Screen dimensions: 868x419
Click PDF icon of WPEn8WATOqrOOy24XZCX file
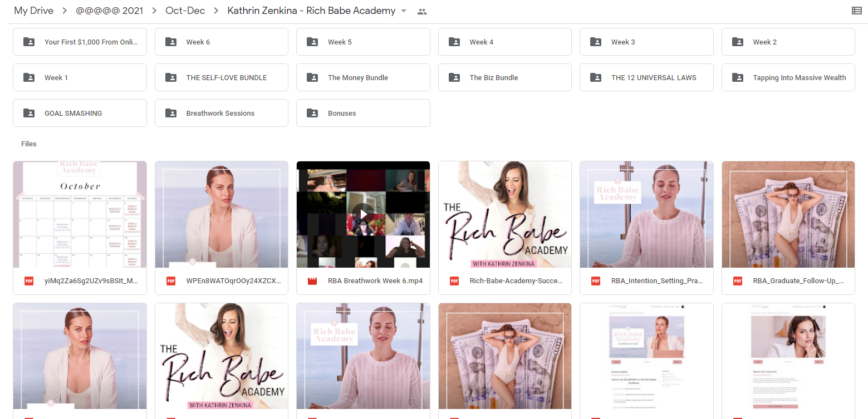[171, 281]
